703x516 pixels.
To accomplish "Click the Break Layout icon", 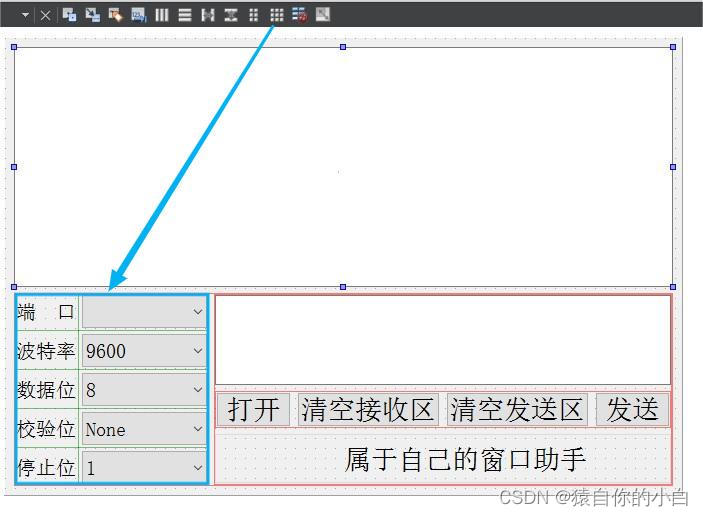I will 299,15.
